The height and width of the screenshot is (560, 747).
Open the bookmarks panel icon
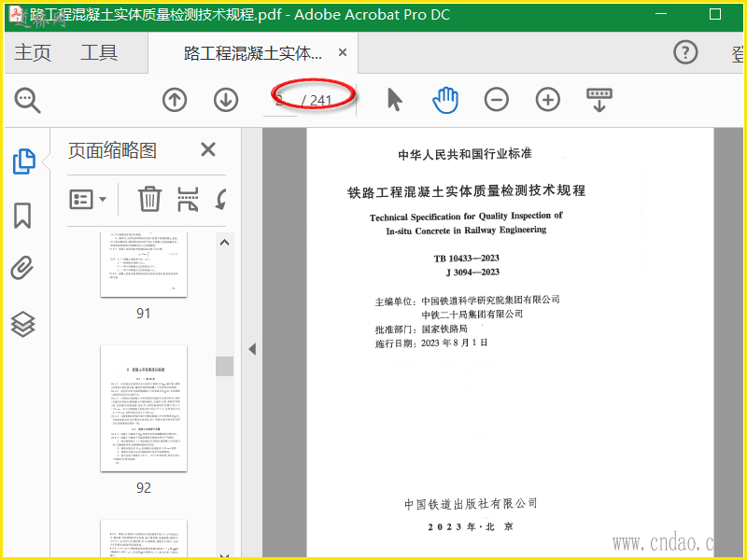tap(22, 216)
